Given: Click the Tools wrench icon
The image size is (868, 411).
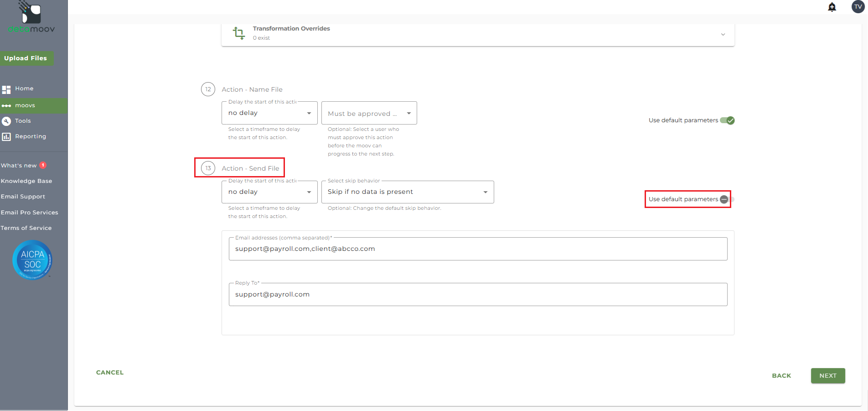Looking at the screenshot, I should click(x=6, y=121).
